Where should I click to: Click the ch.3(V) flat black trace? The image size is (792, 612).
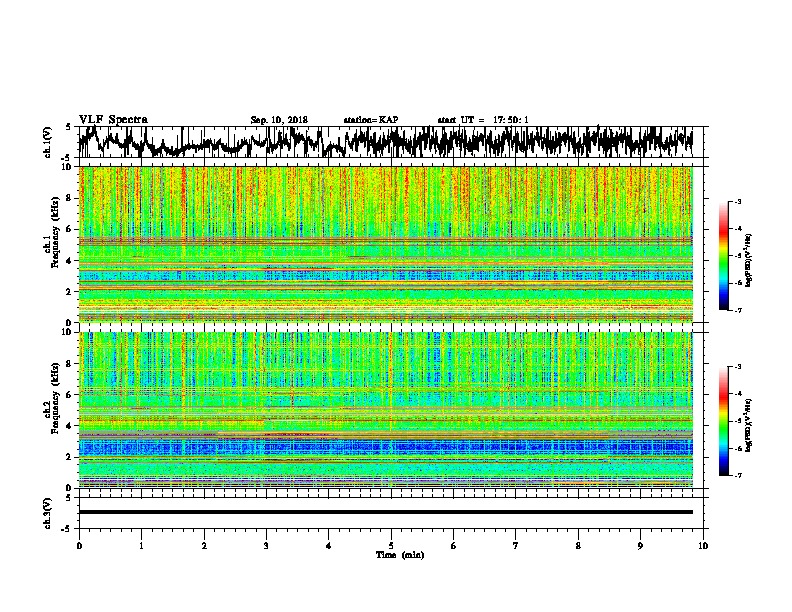pos(386,512)
